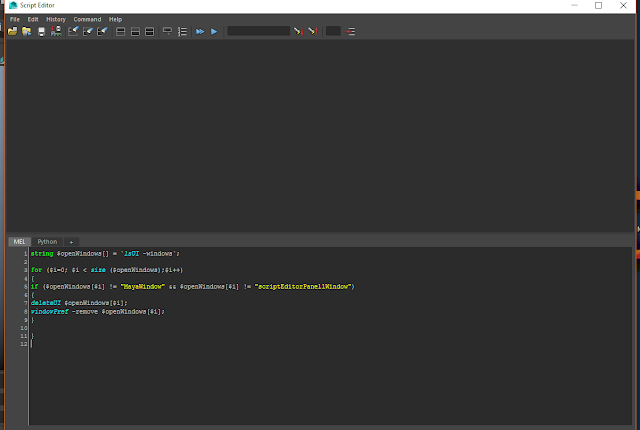Show only the input pane

coord(135,31)
